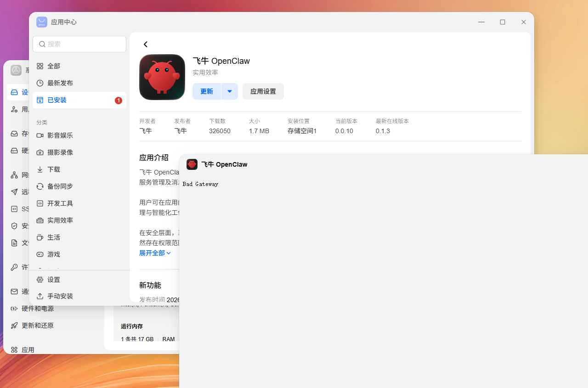Image resolution: width=588 pixels, height=388 pixels.
Task: Select the 已安装 sidebar entry
Action: 79,100
